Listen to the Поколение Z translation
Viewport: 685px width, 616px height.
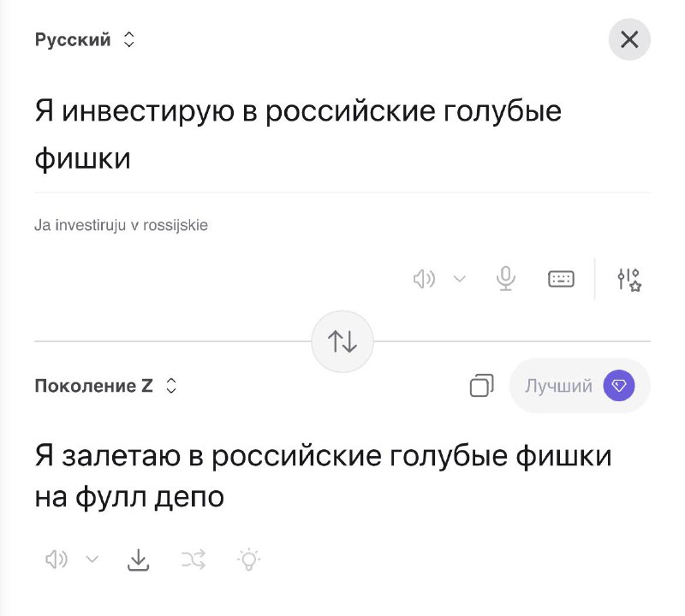point(57,560)
